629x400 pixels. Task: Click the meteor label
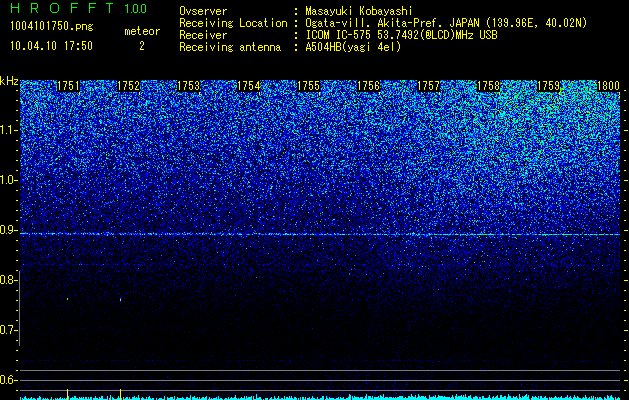pos(142,31)
